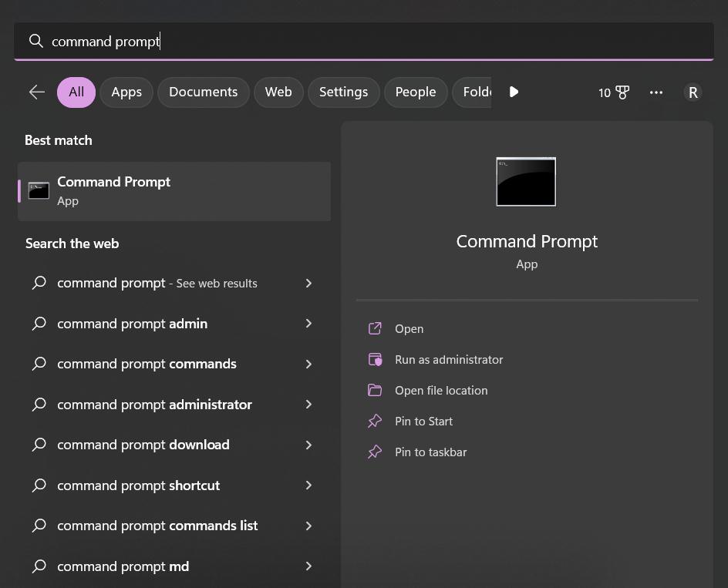The height and width of the screenshot is (588, 728).
Task: Open the three-dots more options menu
Action: pos(656,92)
